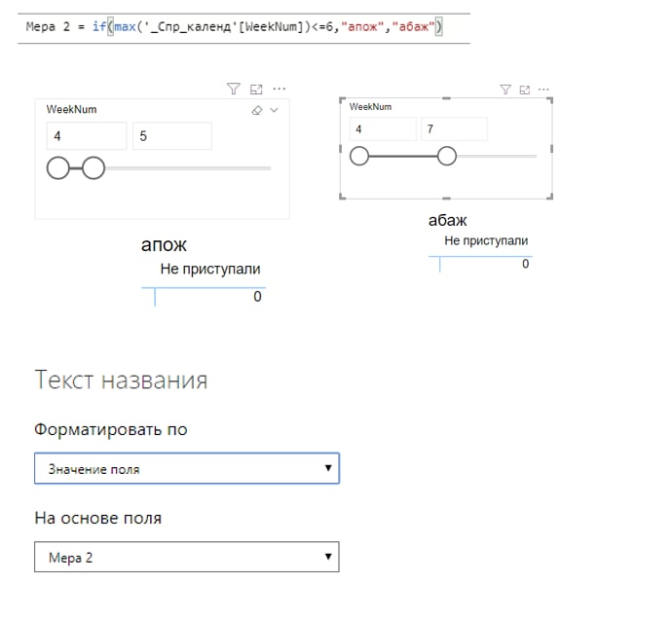Click 'Не приступали' header under апож

point(210,269)
